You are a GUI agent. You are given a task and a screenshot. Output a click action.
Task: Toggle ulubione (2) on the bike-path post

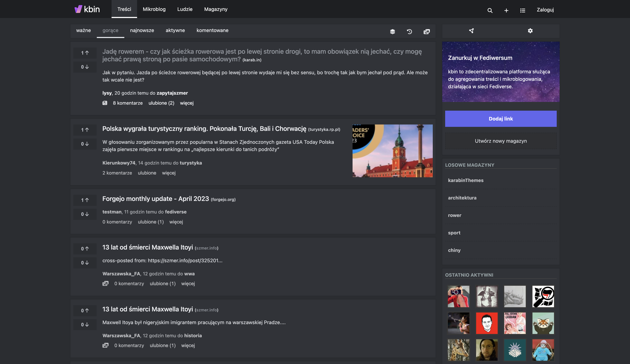coord(161,103)
